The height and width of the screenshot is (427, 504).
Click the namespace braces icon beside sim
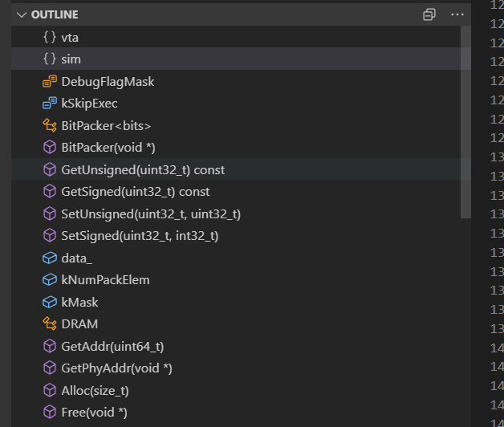pyautogui.click(x=50, y=59)
